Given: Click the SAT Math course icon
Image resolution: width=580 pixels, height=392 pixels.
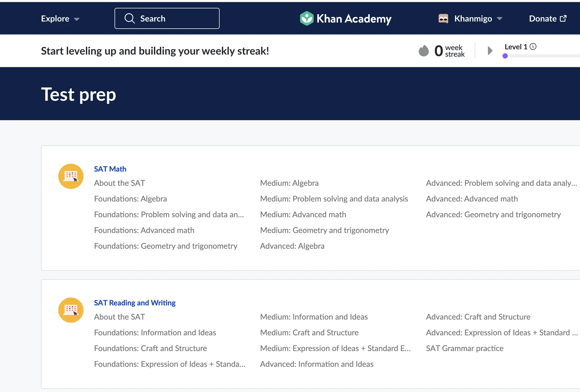Looking at the screenshot, I should pos(71,176).
